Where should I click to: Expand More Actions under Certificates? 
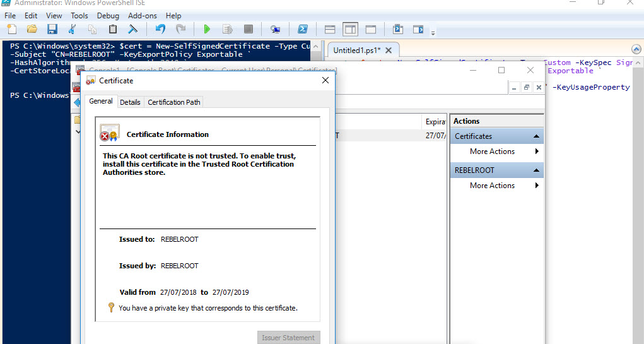(x=497, y=151)
